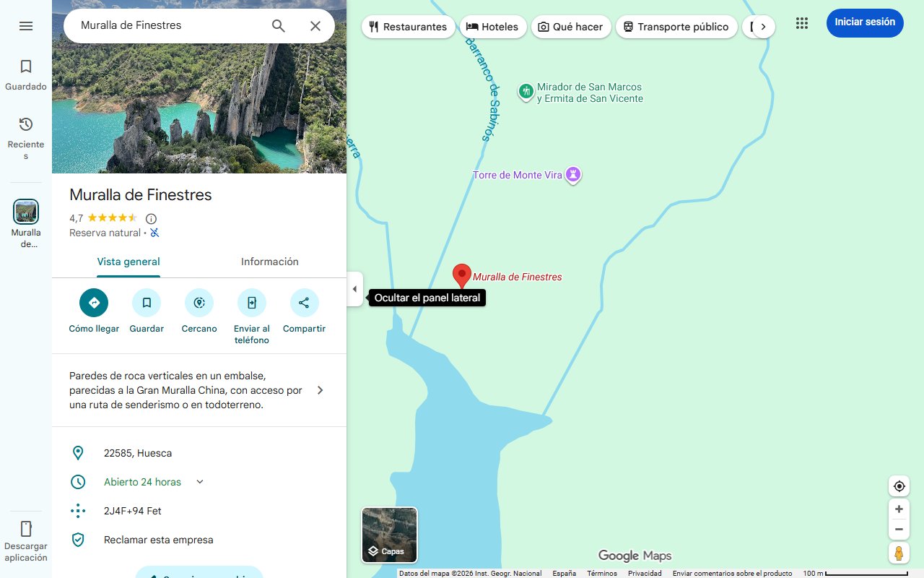Open the Privacidad link
The height and width of the screenshot is (578, 924).
point(644,572)
